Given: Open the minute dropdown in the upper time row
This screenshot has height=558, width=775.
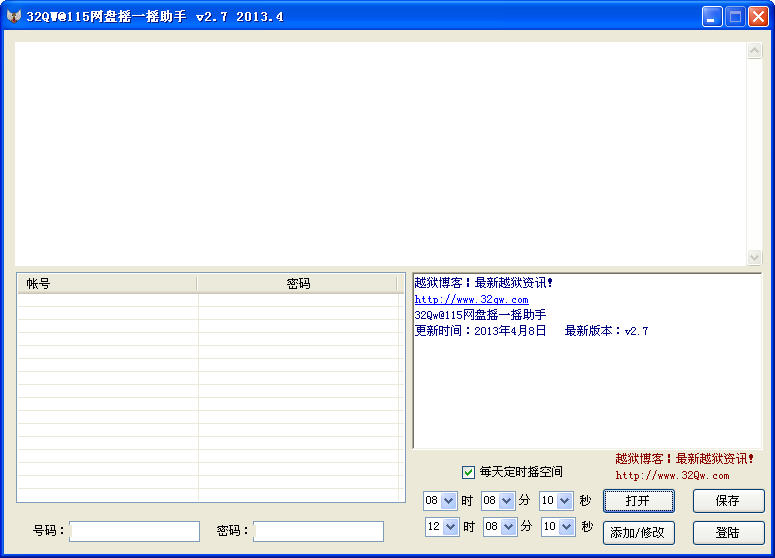Looking at the screenshot, I should [507, 501].
